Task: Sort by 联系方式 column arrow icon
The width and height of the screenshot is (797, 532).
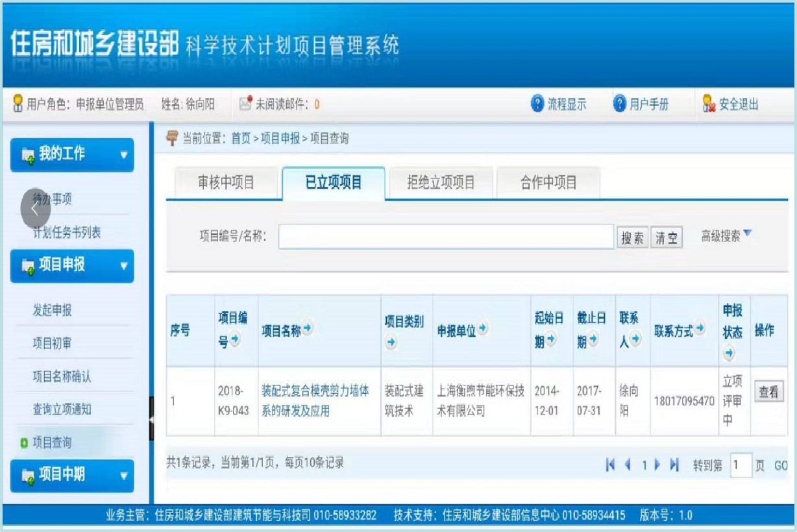Action: click(700, 329)
